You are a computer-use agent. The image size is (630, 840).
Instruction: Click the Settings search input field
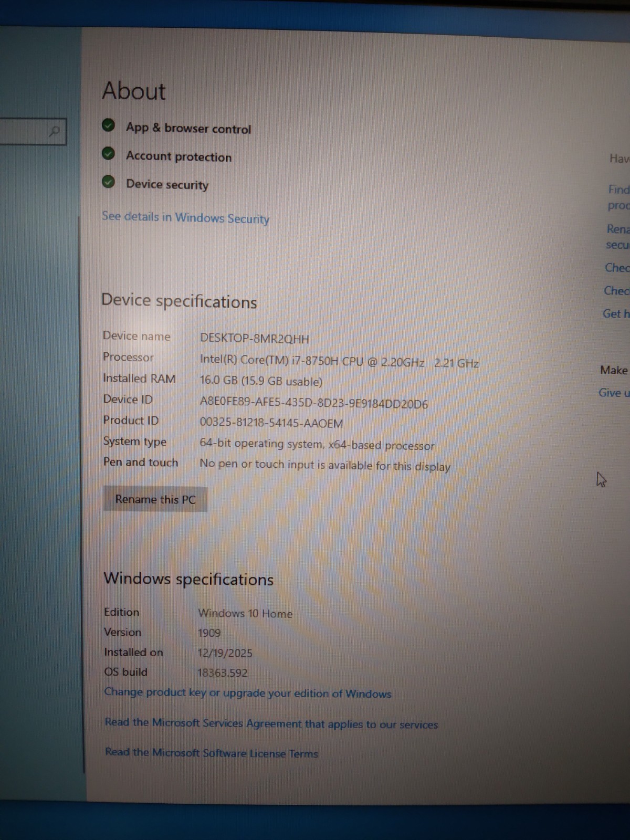click(33, 131)
